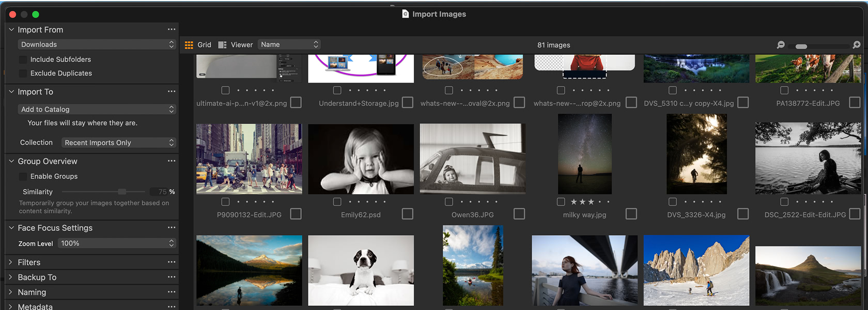This screenshot has width=868, height=310.
Task: Open the Name sort order dropdown
Action: tap(289, 44)
